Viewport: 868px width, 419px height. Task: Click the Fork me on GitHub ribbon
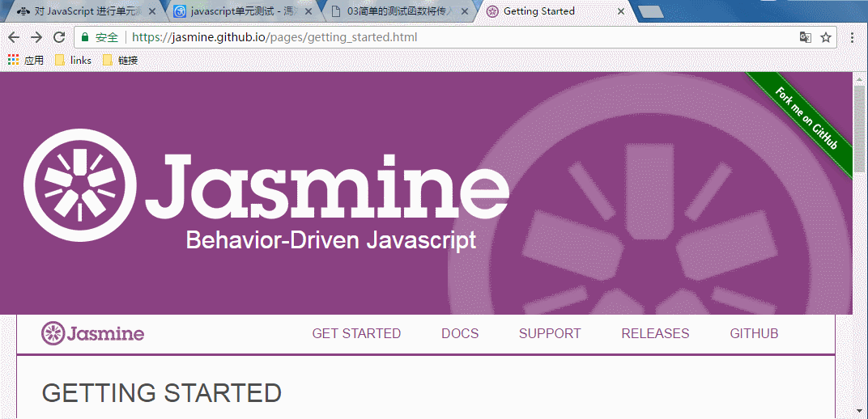pos(806,118)
